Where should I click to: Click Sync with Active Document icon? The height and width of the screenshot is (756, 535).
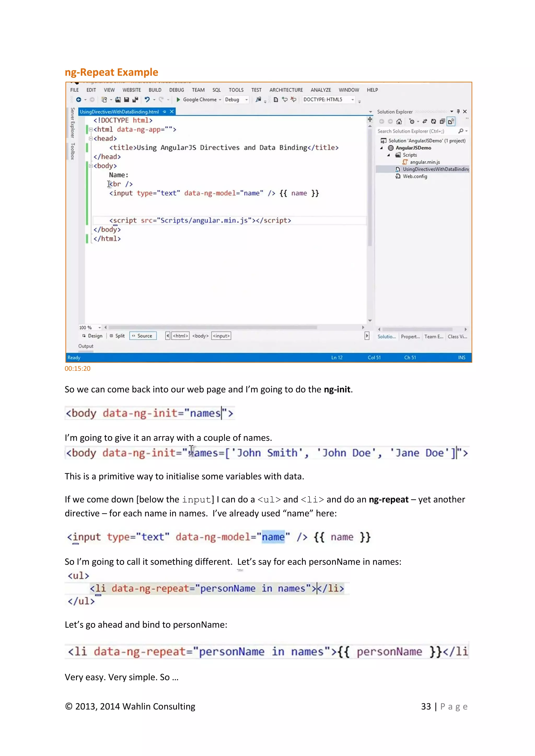coord(425,121)
